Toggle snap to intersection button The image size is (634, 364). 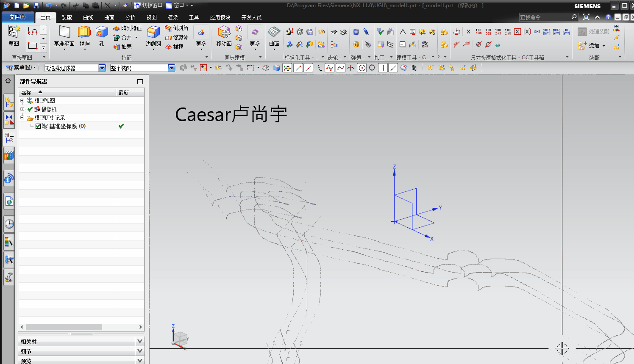pyautogui.click(x=351, y=68)
